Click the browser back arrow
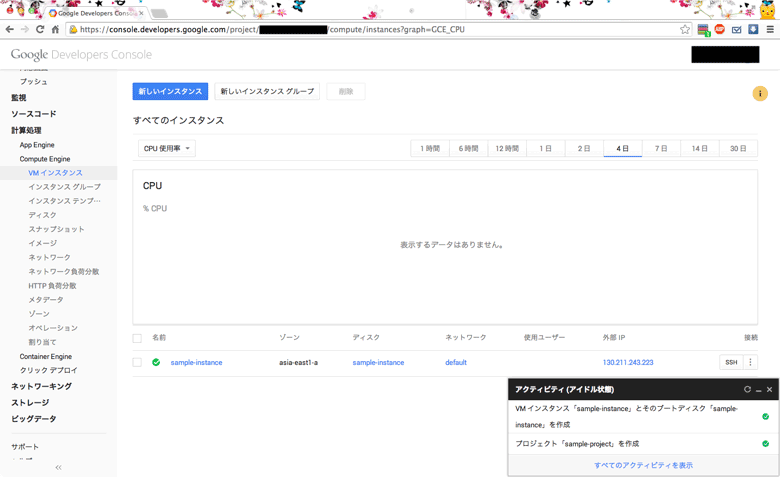Viewport: 780px width, 477px height. tap(9, 29)
